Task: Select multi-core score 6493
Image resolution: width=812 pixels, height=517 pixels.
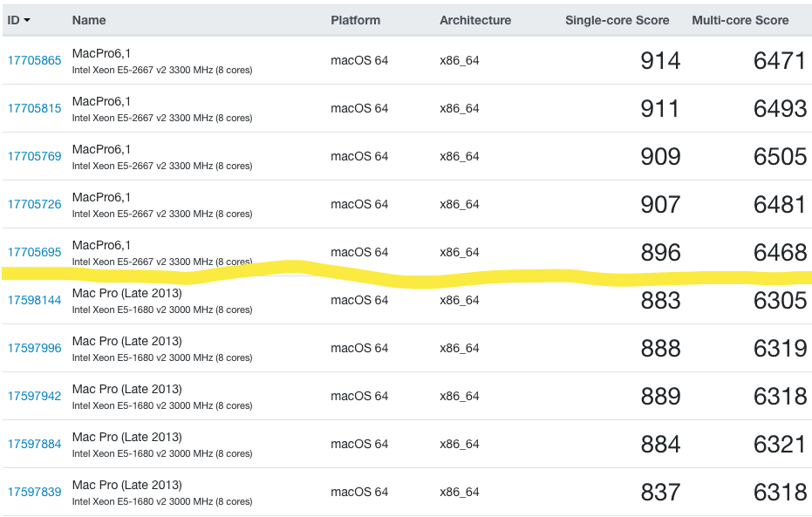Action: pyautogui.click(x=780, y=109)
